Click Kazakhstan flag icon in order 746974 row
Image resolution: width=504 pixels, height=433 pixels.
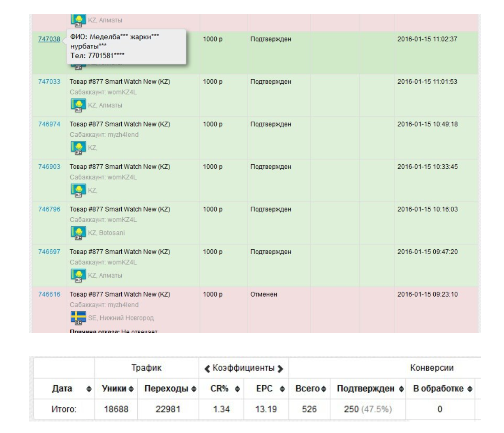78,147
